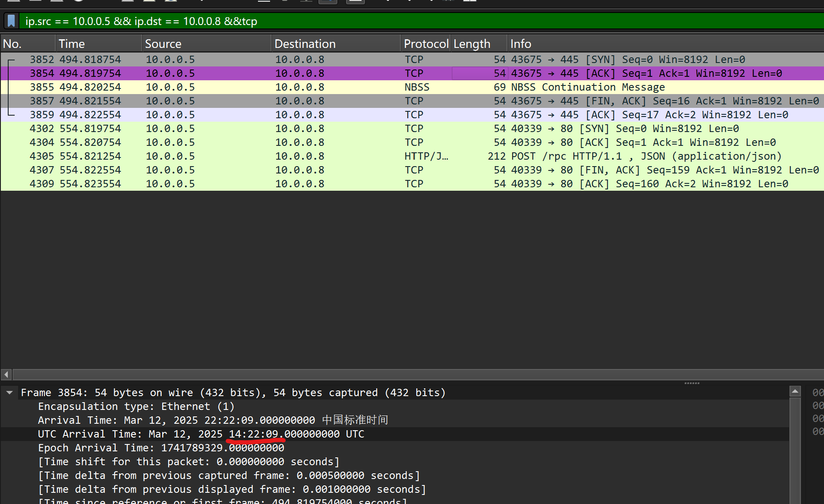Click the packet list left scroll arrow
This screenshot has height=504, width=824.
[x=6, y=374]
